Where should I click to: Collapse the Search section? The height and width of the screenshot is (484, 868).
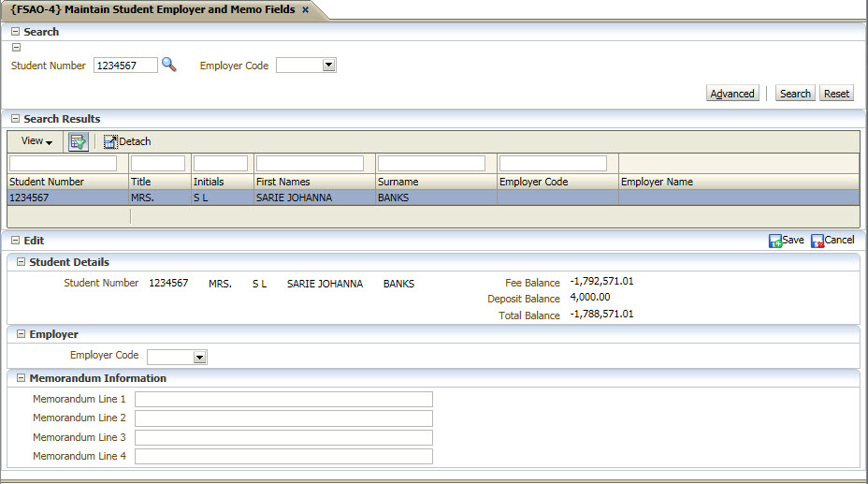tap(15, 32)
